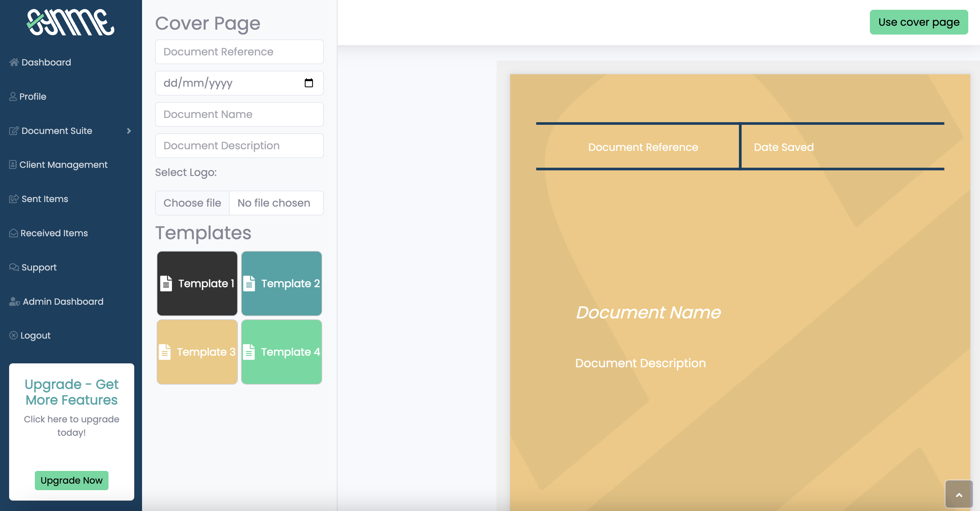The image size is (980, 511).
Task: Click the Upgrade Now button
Action: [72, 480]
